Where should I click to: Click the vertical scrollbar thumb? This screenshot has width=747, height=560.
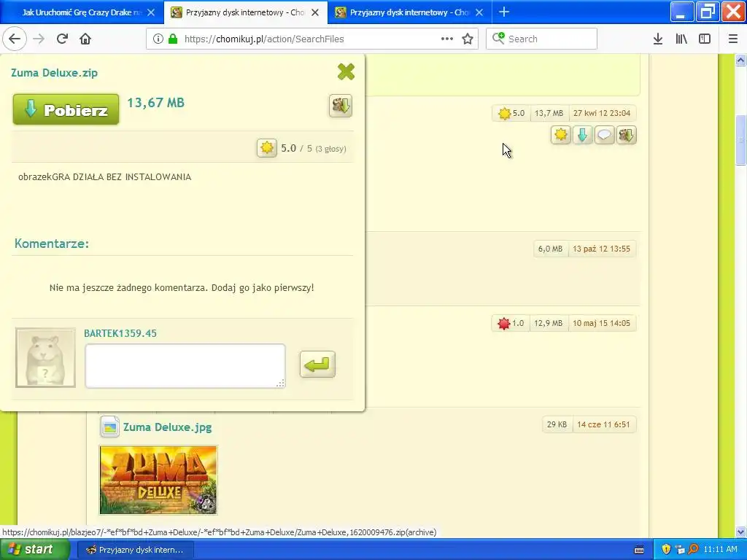tap(741, 140)
